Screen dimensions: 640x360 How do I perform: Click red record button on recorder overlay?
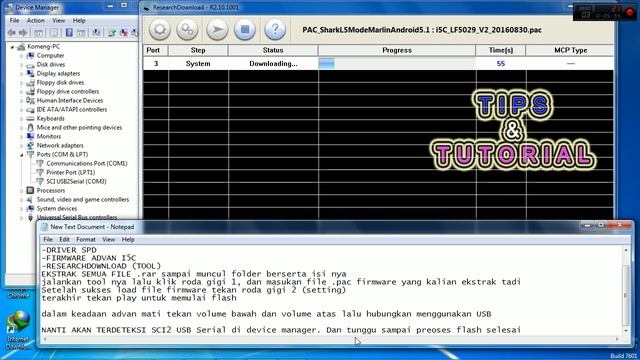click(630, 12)
